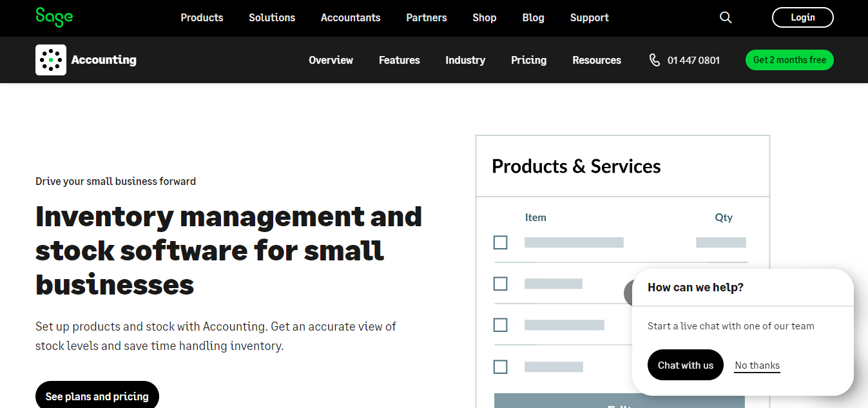Click the Sage logo
Image resolution: width=868 pixels, height=408 pixels.
(54, 17)
